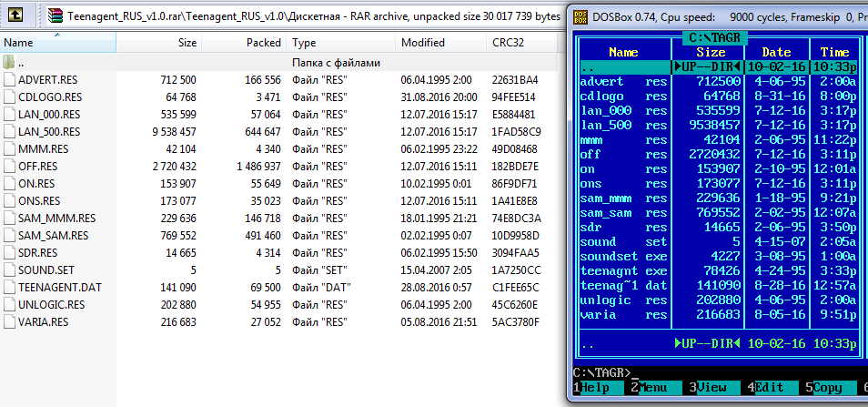The height and width of the screenshot is (407, 868).
Task: Click size 2 720 432 of OFF.RES
Action: coord(175,166)
